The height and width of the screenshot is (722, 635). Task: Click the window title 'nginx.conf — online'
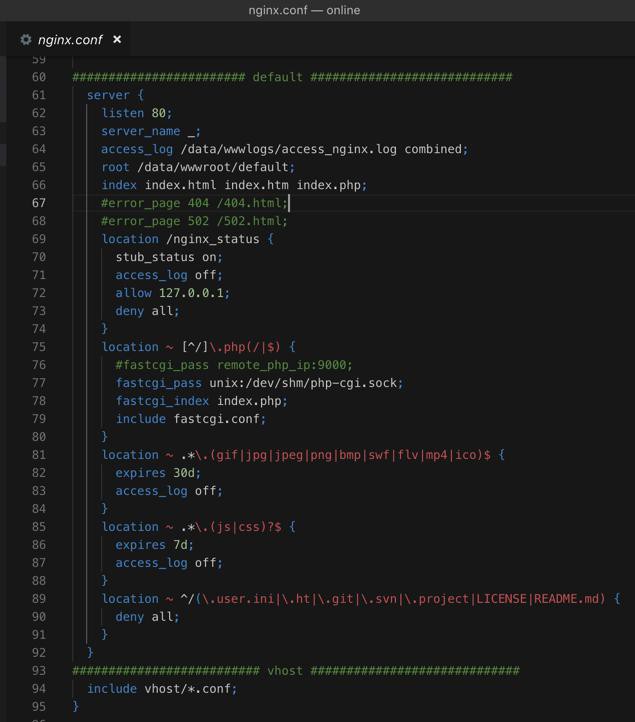click(x=304, y=10)
